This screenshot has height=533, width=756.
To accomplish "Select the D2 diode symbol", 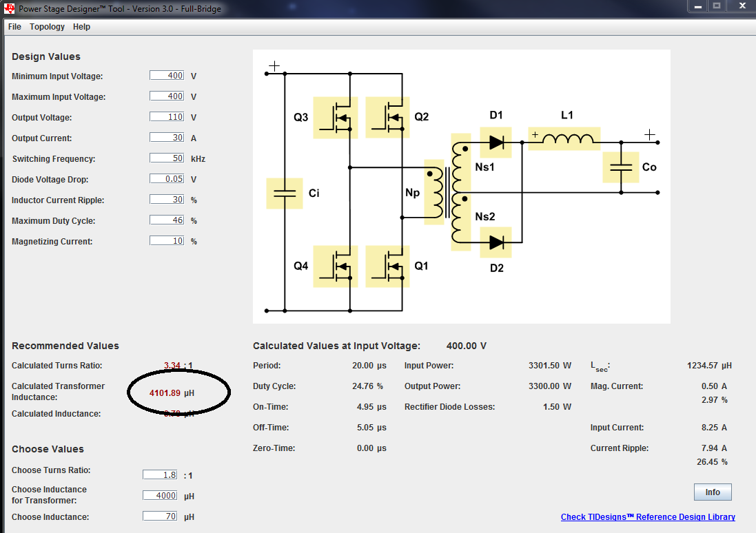I will 496,242.
